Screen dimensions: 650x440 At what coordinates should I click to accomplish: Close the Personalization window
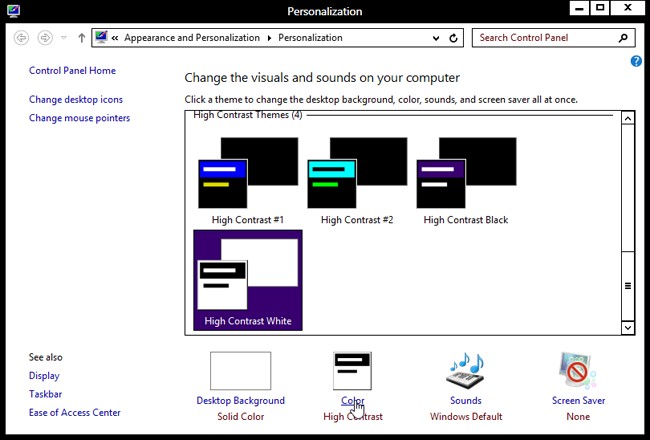click(628, 8)
